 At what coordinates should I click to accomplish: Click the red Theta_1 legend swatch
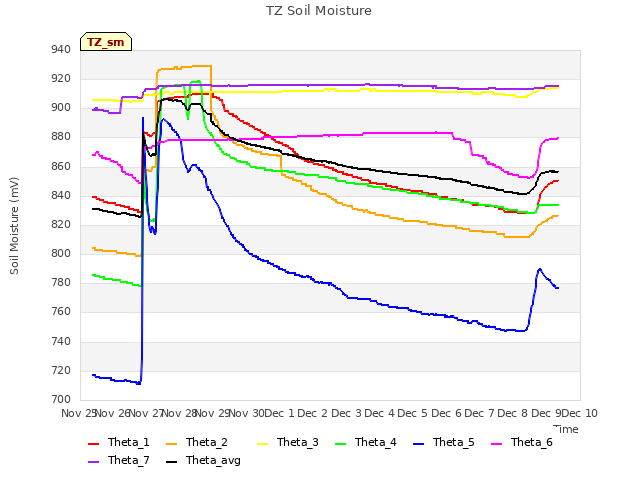point(93,444)
